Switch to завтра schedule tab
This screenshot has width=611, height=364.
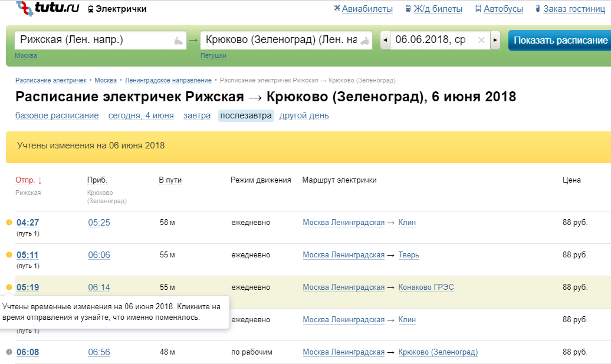click(197, 115)
